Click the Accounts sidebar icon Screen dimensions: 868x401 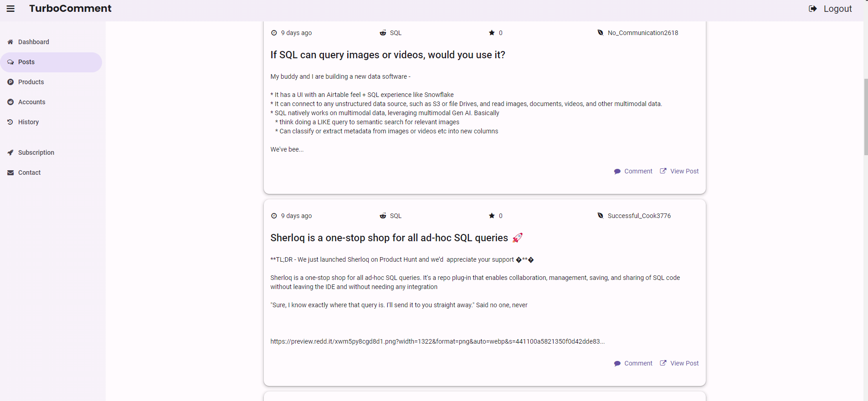(x=10, y=102)
